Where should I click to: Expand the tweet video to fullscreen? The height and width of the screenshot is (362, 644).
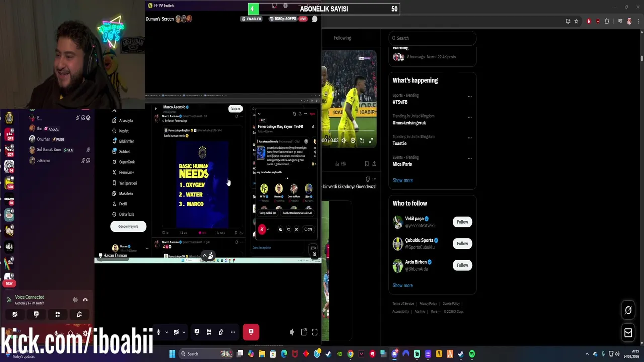pos(371,141)
